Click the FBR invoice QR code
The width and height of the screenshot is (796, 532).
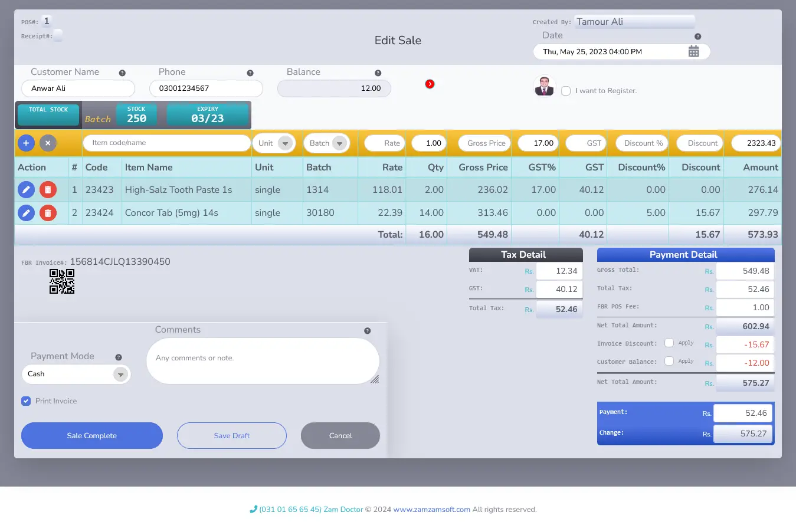pos(62,281)
